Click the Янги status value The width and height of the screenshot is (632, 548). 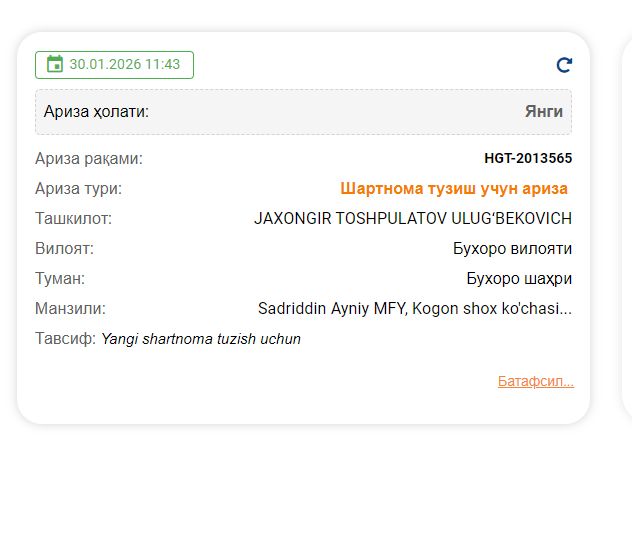click(543, 111)
